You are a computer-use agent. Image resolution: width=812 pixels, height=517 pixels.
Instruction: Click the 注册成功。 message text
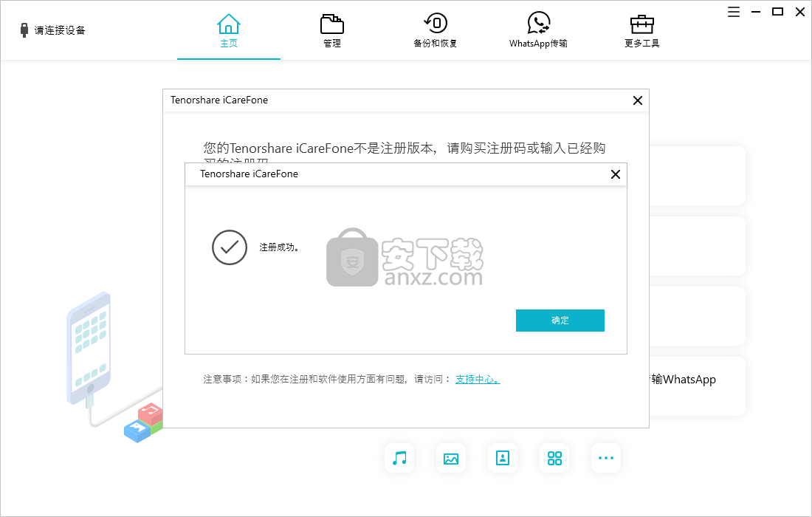click(278, 247)
